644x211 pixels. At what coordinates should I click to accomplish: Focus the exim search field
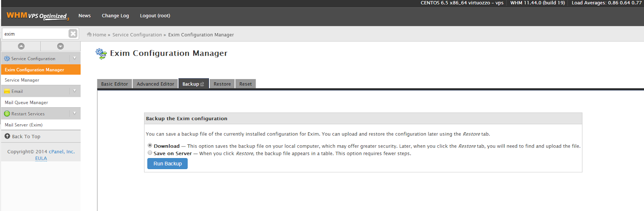click(x=35, y=34)
